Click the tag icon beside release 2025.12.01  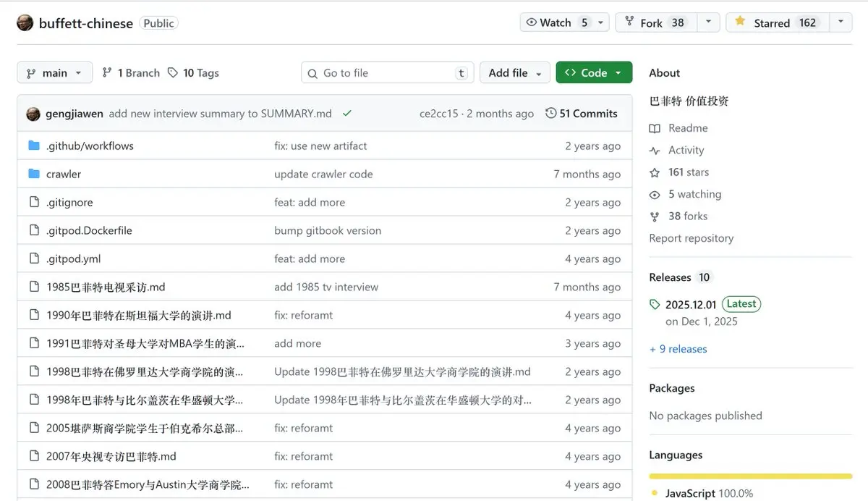click(x=655, y=305)
